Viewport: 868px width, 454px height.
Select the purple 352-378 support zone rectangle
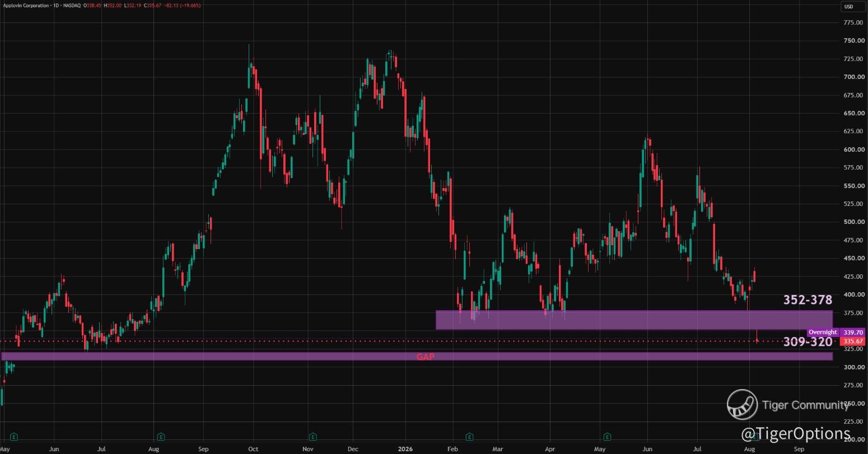[x=634, y=320]
